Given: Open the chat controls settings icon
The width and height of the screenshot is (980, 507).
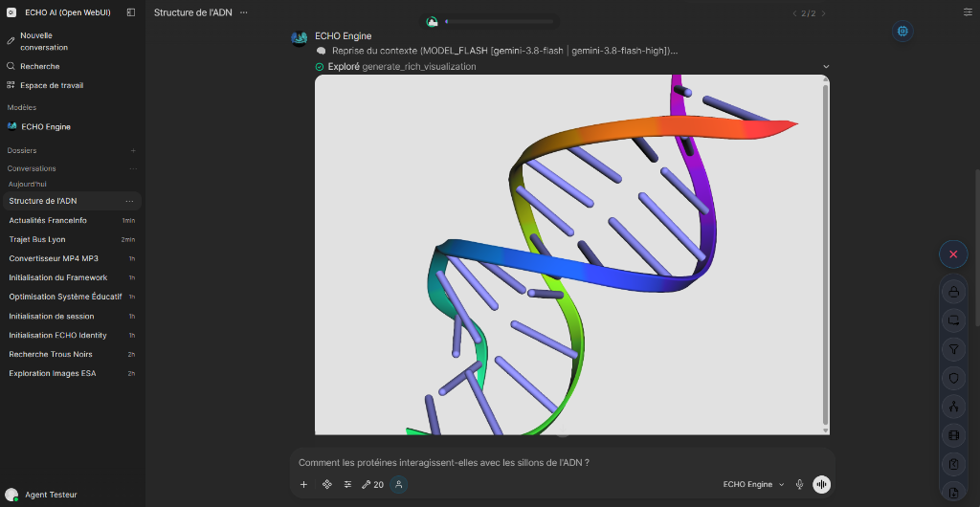Looking at the screenshot, I should coord(969,11).
